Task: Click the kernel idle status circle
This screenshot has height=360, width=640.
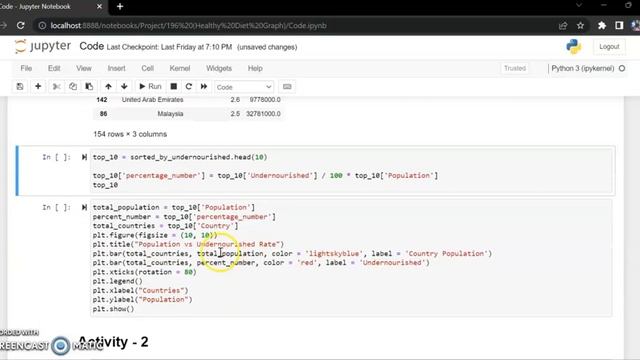Action: point(622,68)
